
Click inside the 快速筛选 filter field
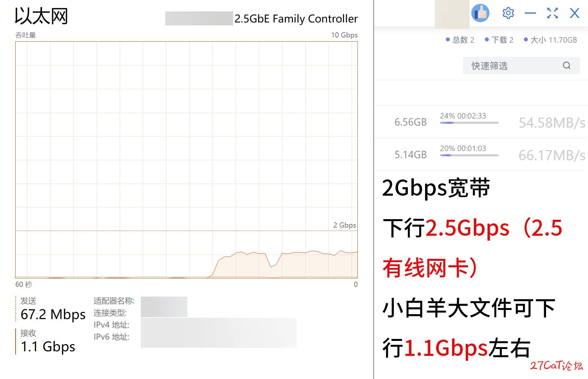[x=521, y=65]
